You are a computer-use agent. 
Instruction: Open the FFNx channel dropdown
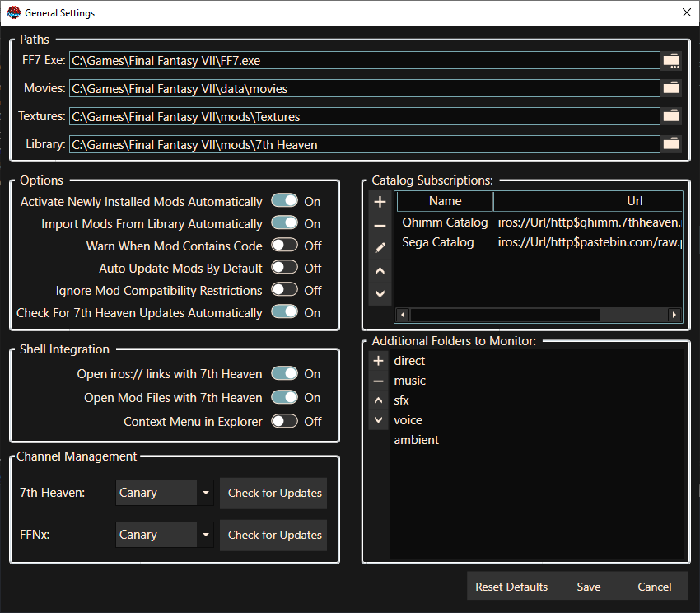[164, 535]
